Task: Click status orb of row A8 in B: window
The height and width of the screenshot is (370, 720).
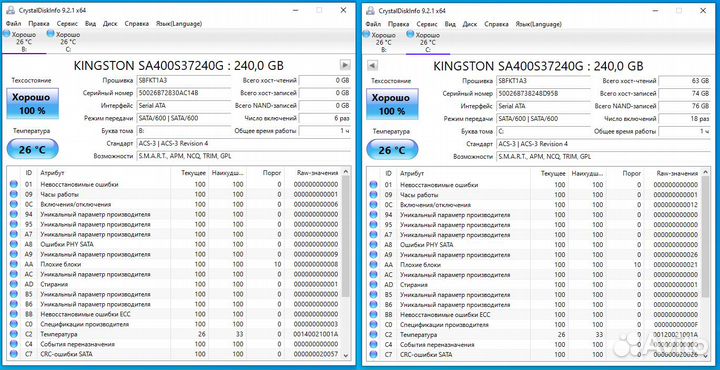Action: tap(13, 244)
